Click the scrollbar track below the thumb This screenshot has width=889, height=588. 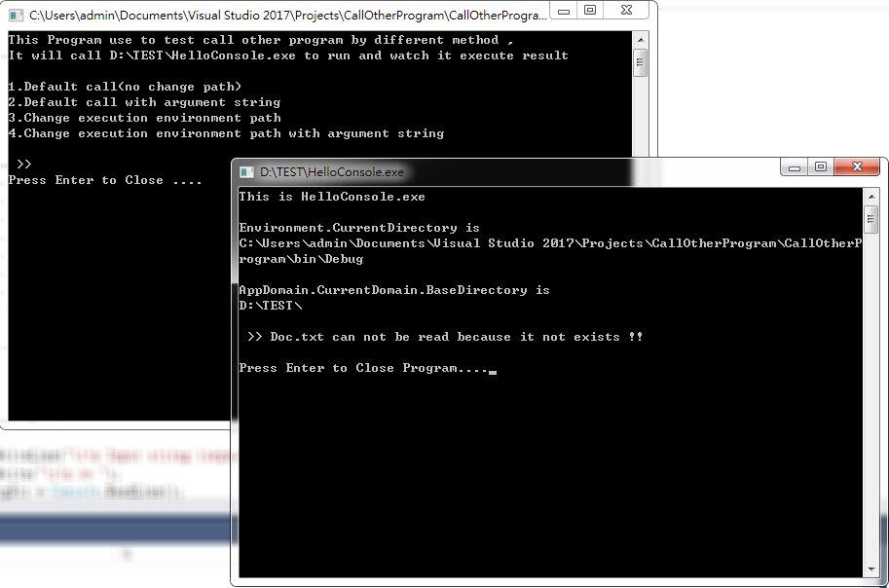click(870, 389)
